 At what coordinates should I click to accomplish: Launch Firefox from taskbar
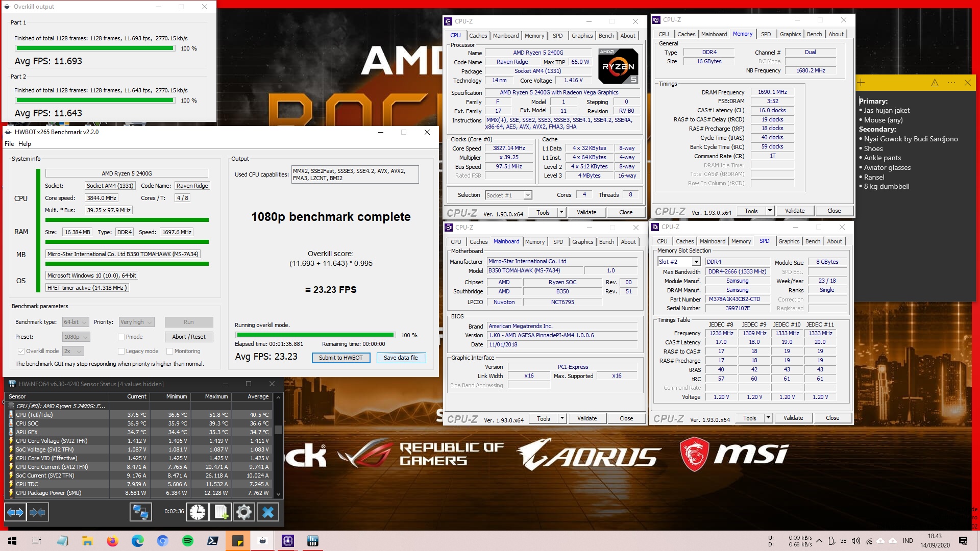(x=112, y=541)
